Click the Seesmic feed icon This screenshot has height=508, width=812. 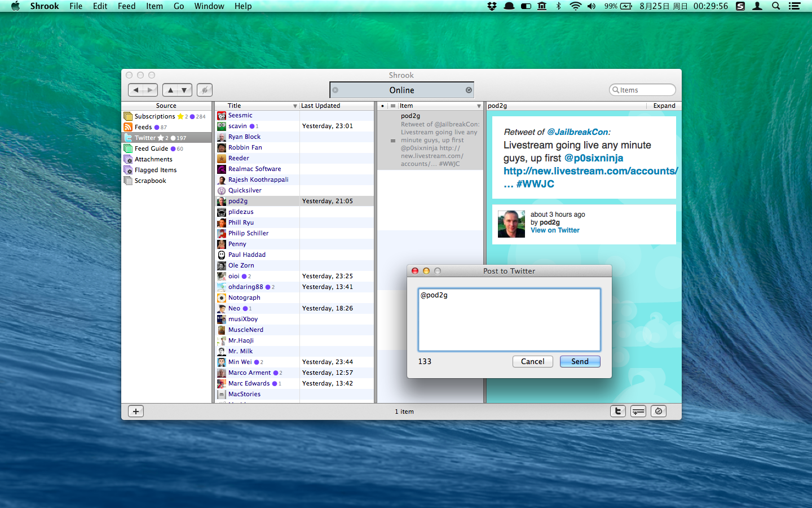pyautogui.click(x=222, y=116)
